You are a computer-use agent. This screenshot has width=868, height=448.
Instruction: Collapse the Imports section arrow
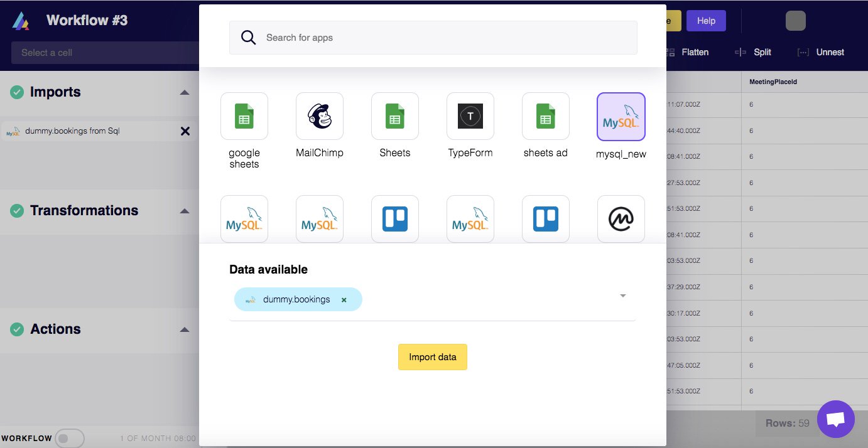point(185,92)
